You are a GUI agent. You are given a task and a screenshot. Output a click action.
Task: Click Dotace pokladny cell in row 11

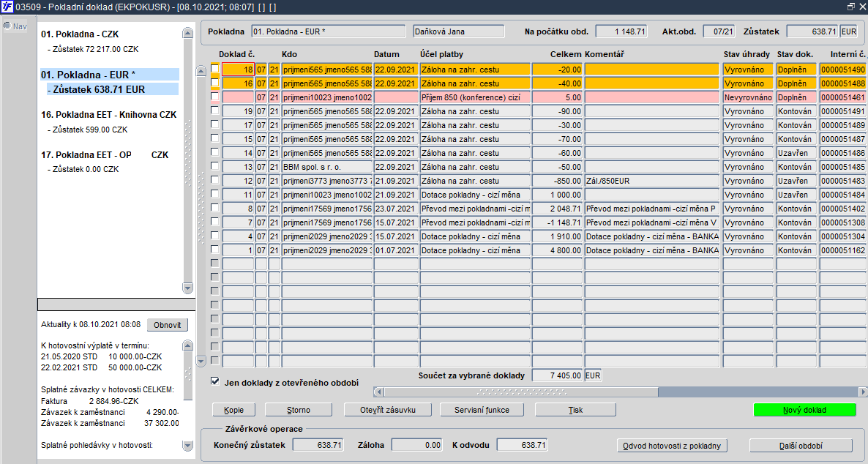point(475,195)
